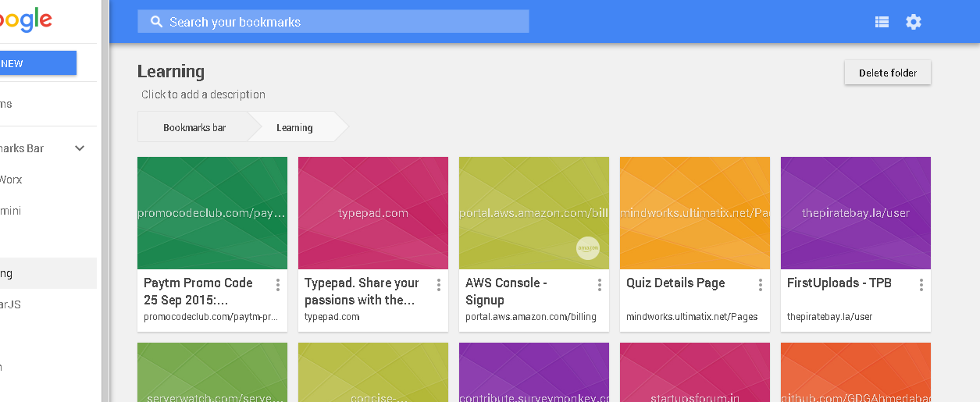Click portal.aws.amazon.com/billing URL text
Viewport: 980px width, 402px height.
click(x=531, y=317)
